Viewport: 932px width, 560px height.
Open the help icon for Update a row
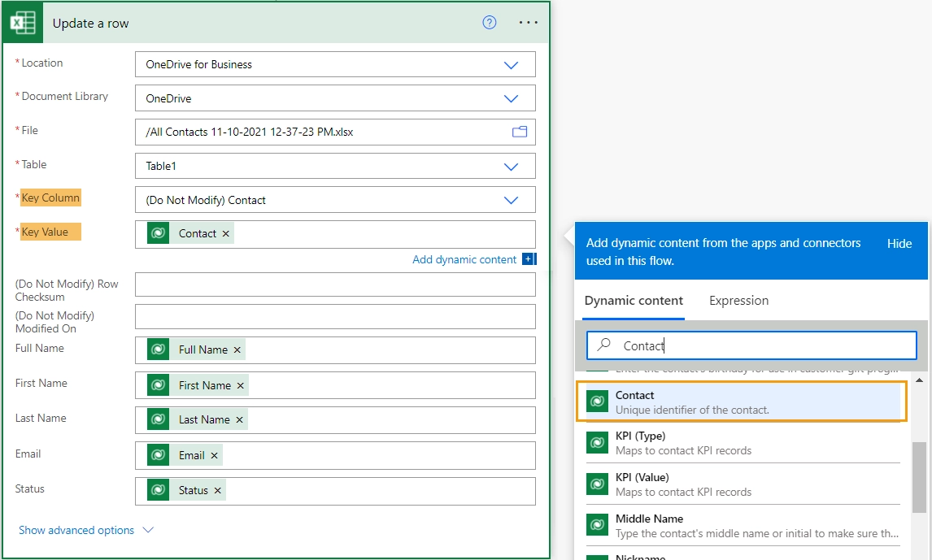point(490,23)
